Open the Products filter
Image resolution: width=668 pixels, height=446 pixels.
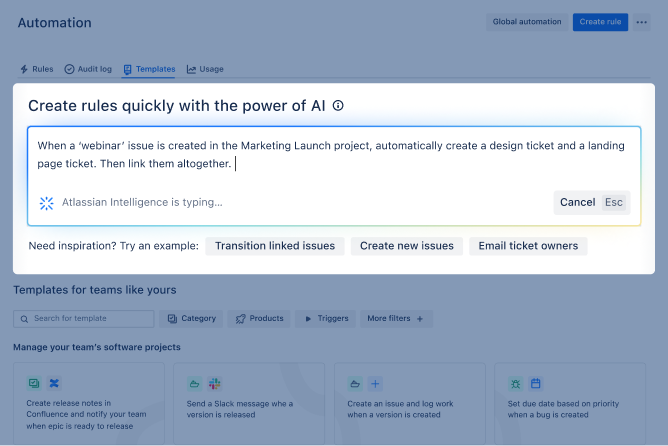coord(259,318)
